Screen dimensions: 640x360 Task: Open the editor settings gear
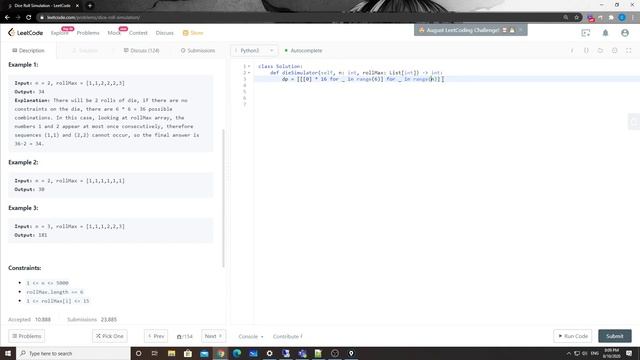614,51
